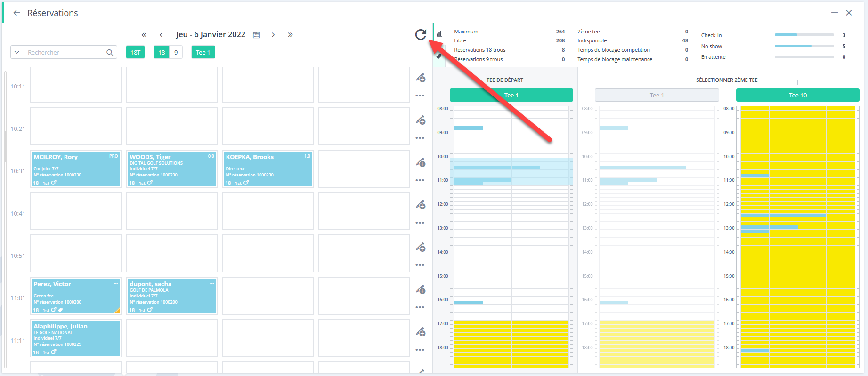868x376 pixels.
Task: Click the 18:00 blue bar in Tee 10 timeline
Action: tap(755, 351)
